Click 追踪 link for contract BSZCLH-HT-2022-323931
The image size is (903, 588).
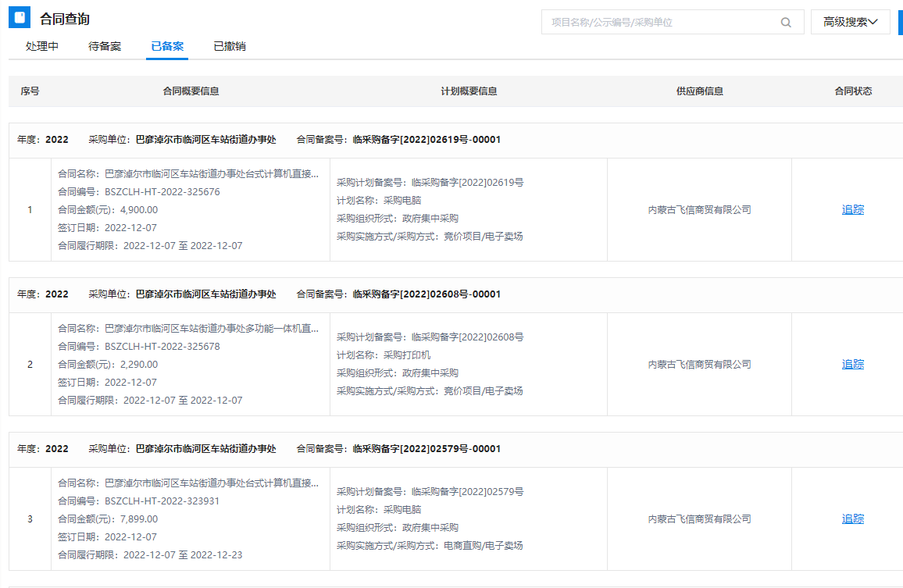tap(853, 519)
